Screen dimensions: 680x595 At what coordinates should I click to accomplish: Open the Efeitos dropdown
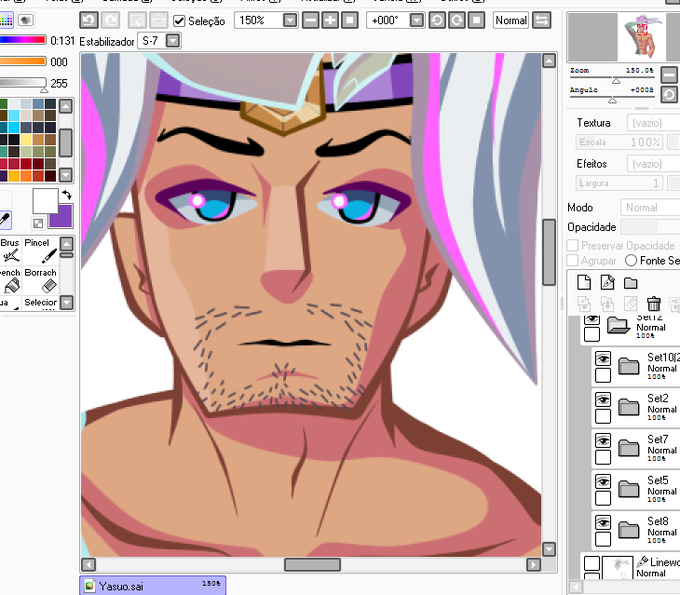(x=653, y=164)
